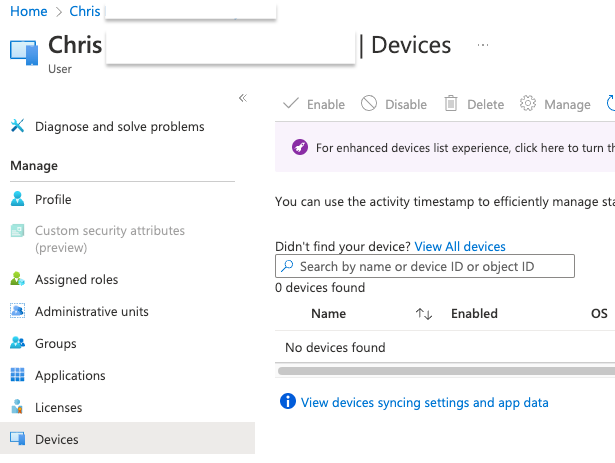The image size is (615, 463).
Task: Open the Applications grid icon
Action: [17, 375]
